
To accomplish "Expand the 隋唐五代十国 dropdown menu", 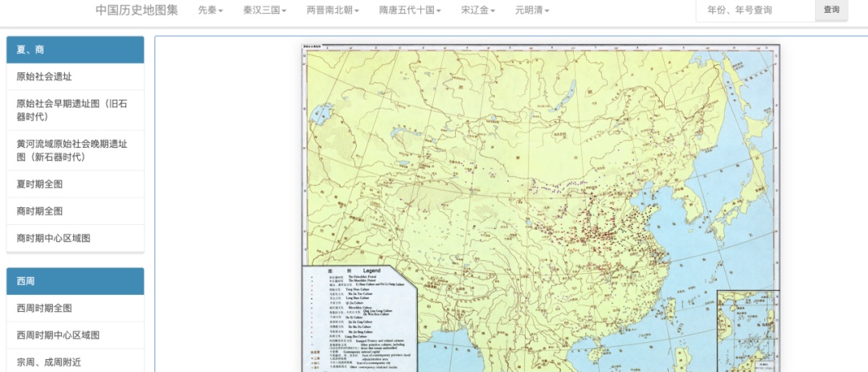I will [410, 10].
